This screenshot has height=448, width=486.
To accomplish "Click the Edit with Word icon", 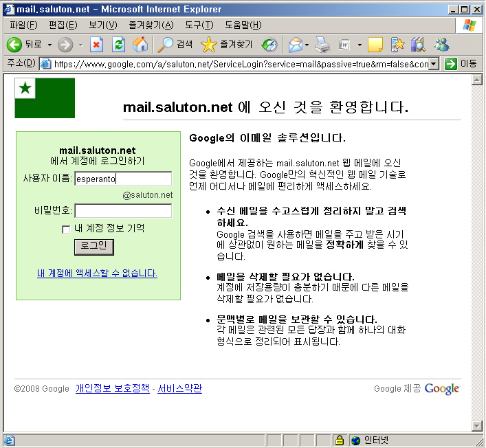I will click(x=344, y=45).
